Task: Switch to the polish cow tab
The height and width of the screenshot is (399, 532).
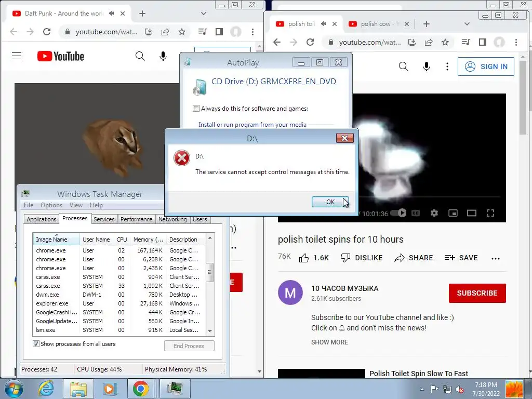Action: click(378, 24)
